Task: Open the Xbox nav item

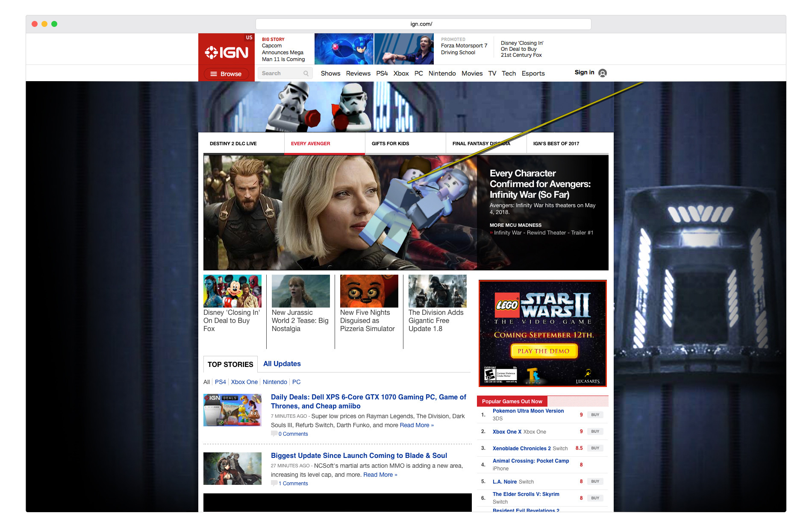Action: (401, 73)
